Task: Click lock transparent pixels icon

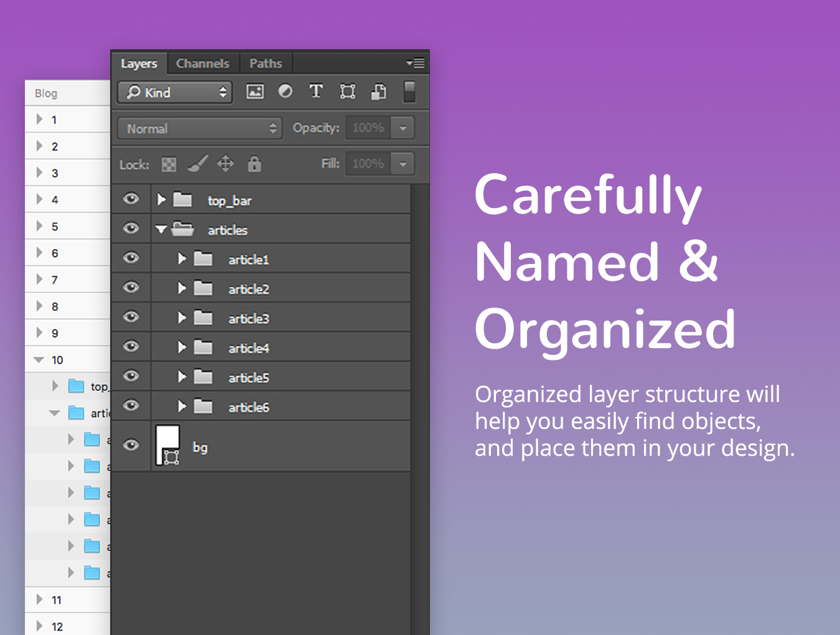Action: (169, 164)
